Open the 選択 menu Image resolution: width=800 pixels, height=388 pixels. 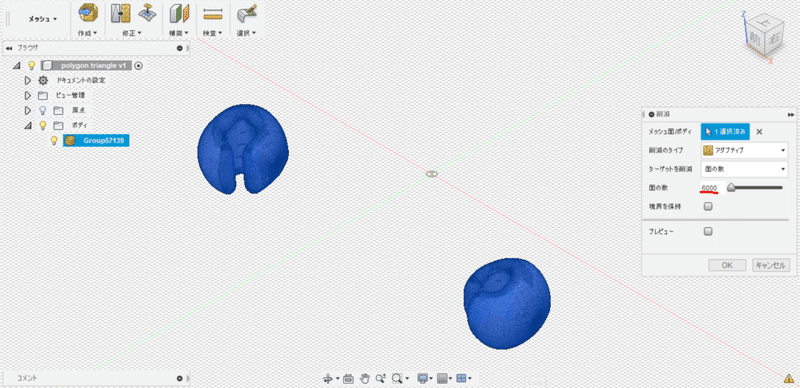click(x=246, y=33)
